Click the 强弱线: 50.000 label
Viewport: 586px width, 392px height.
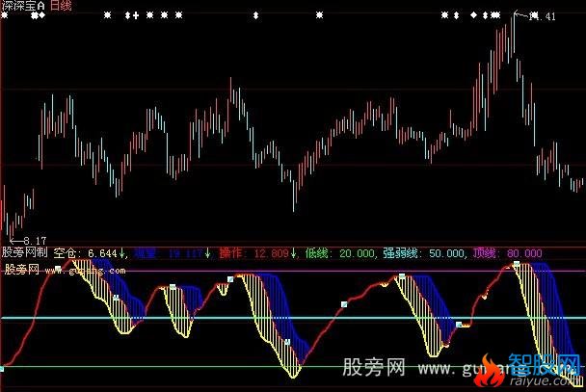point(424,253)
